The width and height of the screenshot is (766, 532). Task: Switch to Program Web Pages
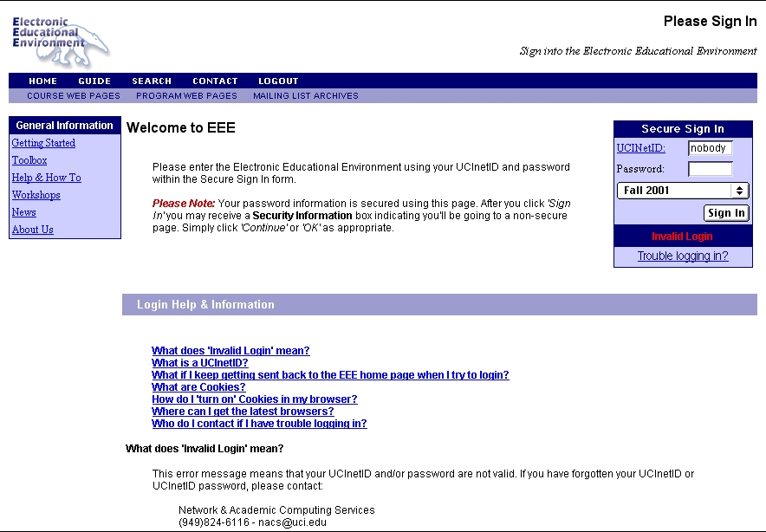pyautogui.click(x=186, y=96)
